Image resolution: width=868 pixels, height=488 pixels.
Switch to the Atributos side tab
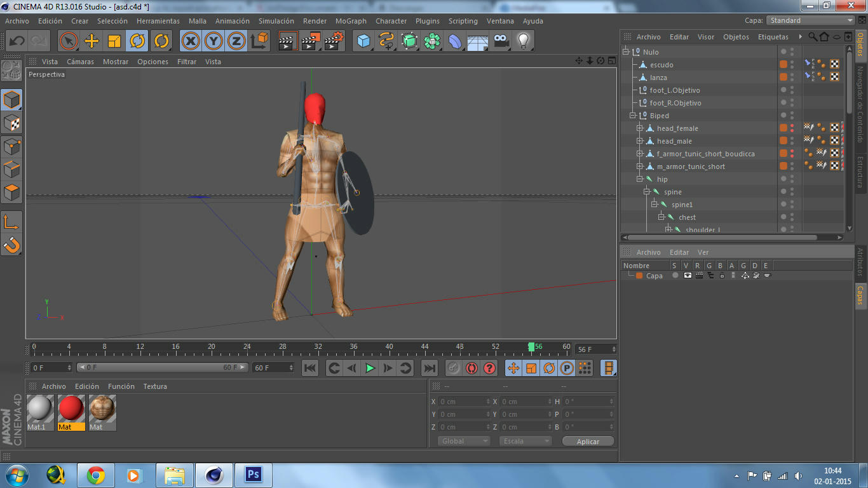pyautogui.click(x=860, y=262)
